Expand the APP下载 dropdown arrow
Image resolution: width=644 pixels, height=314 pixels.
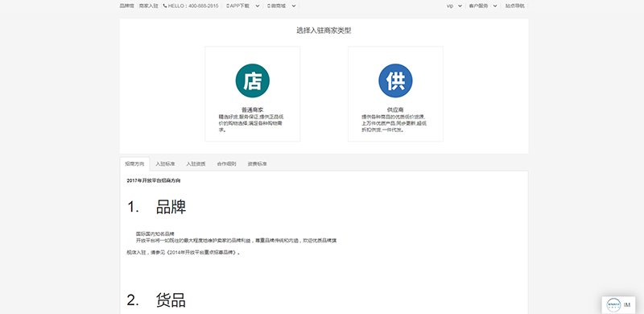257,6
